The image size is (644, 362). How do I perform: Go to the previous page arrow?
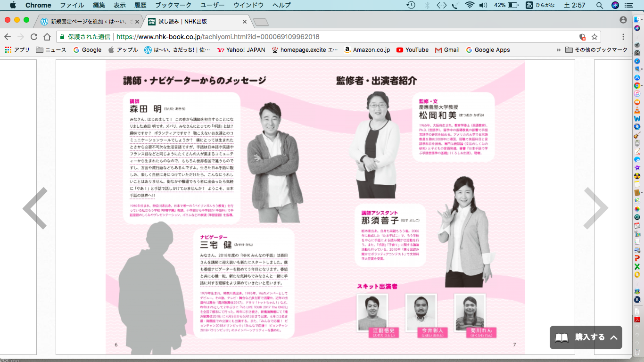click(x=35, y=208)
